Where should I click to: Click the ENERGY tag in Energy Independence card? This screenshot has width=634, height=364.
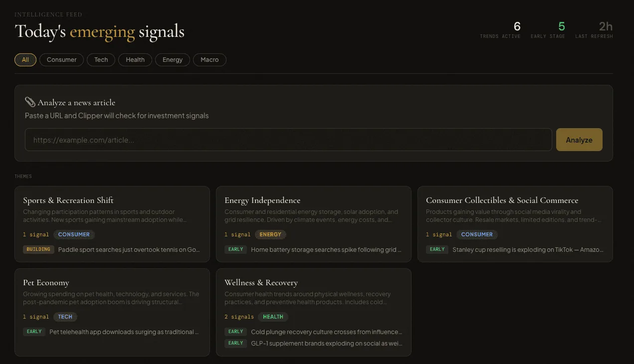(270, 234)
